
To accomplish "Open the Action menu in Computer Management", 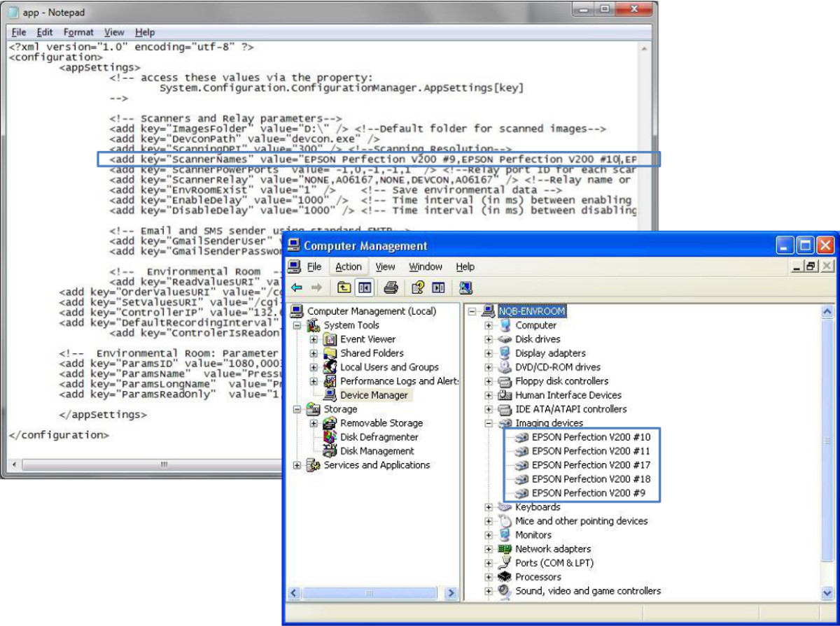I will tap(348, 266).
